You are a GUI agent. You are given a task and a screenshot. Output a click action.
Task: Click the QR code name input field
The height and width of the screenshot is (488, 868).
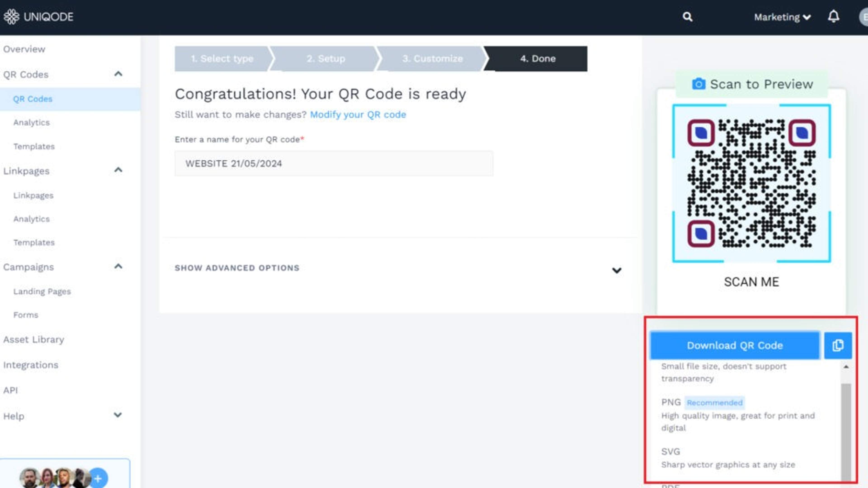pos(334,164)
